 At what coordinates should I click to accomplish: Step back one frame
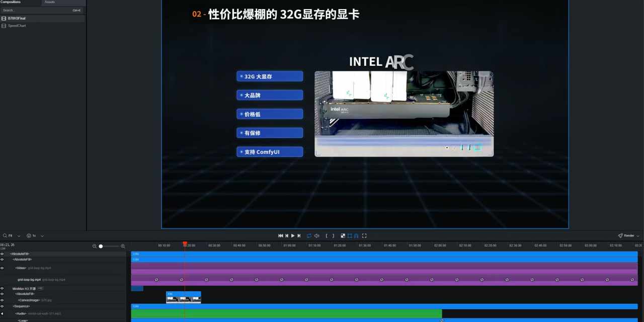pyautogui.click(x=287, y=235)
